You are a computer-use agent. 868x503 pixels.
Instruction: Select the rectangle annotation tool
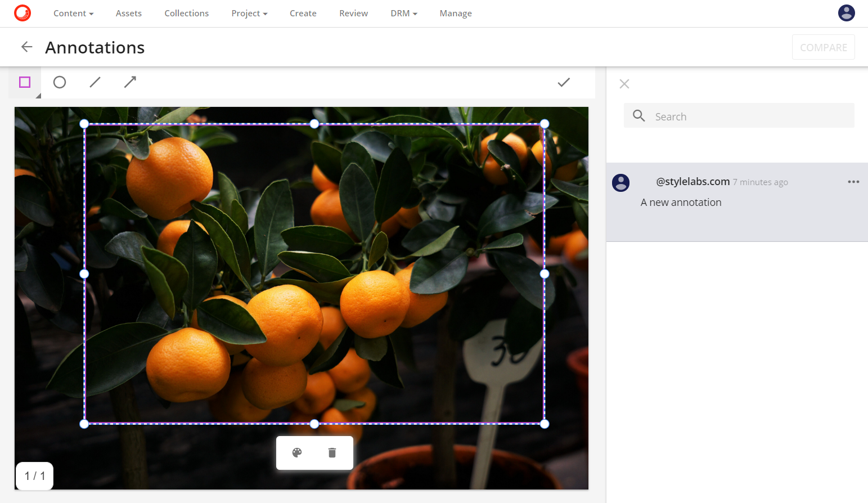tap(24, 82)
